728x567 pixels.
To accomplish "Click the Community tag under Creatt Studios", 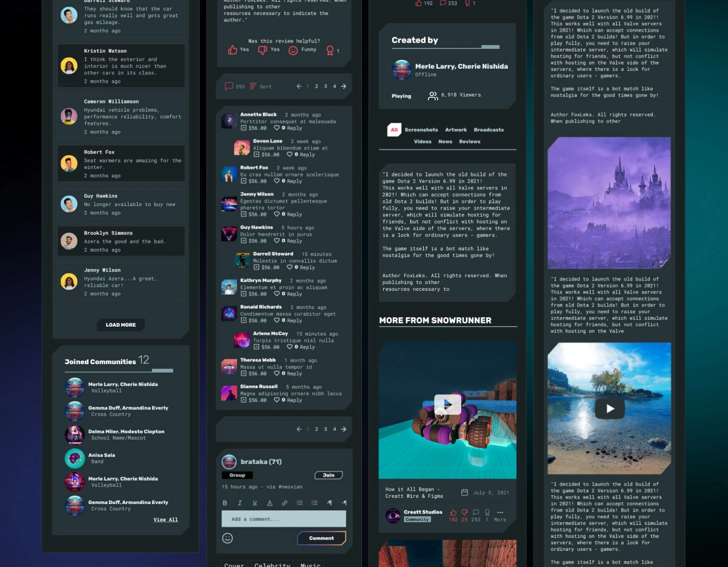I will click(x=418, y=520).
